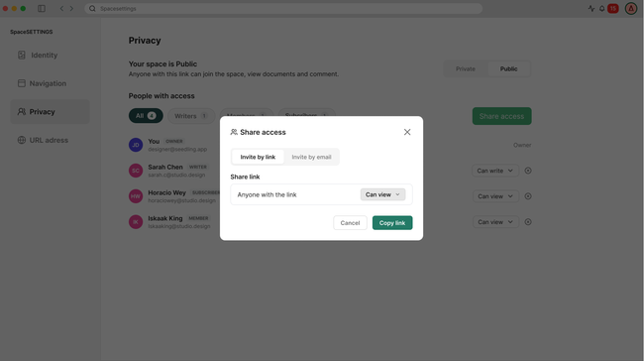This screenshot has height=361, width=644.
Task: Open URL adress settings in sidebar
Action: coord(50,140)
